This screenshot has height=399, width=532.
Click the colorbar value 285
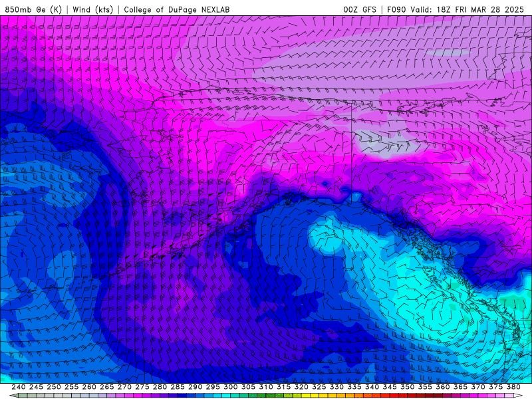pos(178,387)
